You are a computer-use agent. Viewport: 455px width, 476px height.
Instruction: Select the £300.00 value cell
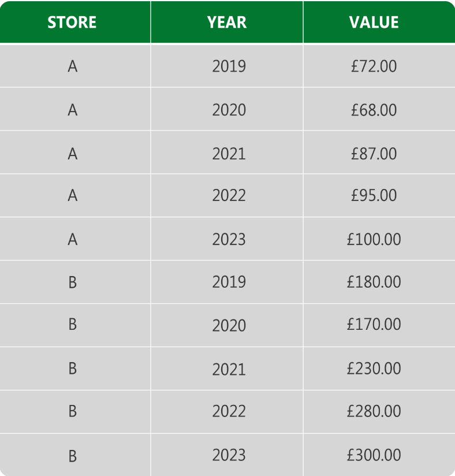click(x=374, y=455)
